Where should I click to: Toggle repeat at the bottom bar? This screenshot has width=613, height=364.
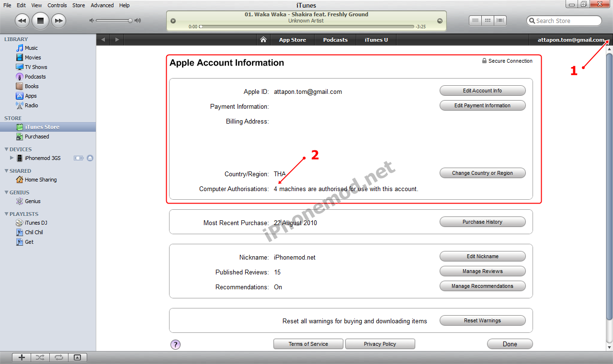coord(58,357)
